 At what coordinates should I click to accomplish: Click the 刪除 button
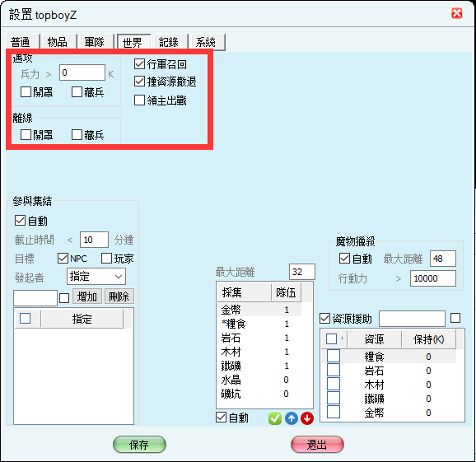click(119, 296)
